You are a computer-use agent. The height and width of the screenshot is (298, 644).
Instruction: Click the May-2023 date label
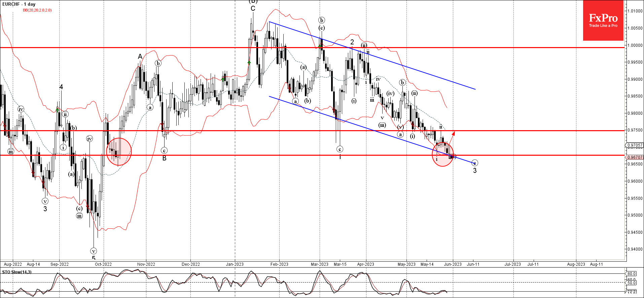point(407,264)
